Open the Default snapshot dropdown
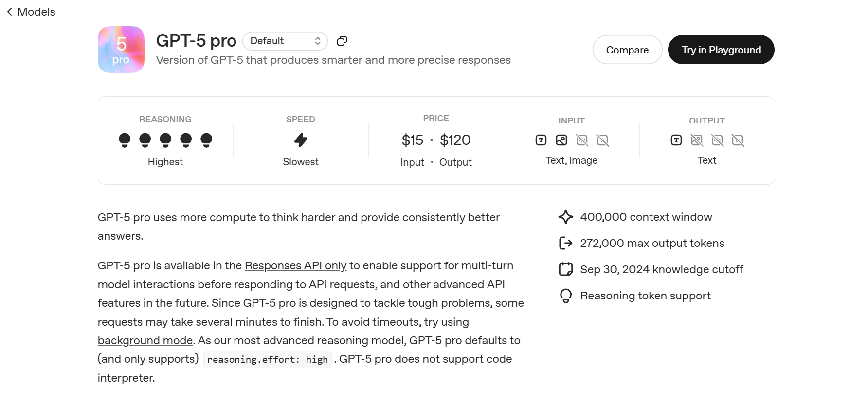The width and height of the screenshot is (868, 403). [285, 41]
